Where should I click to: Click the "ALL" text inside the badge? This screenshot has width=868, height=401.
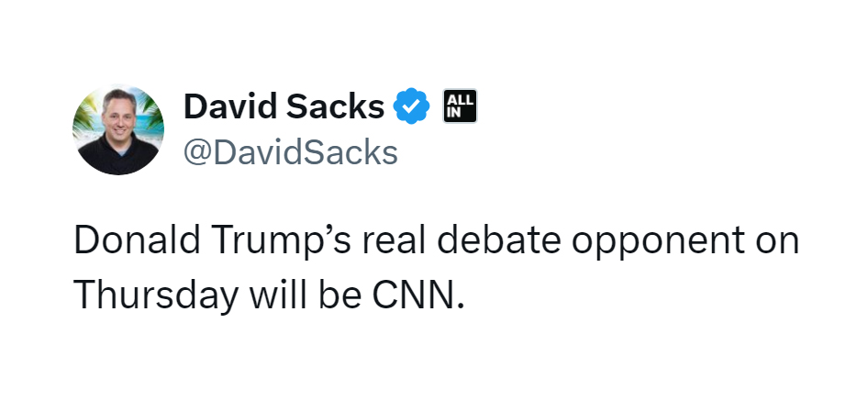(460, 100)
